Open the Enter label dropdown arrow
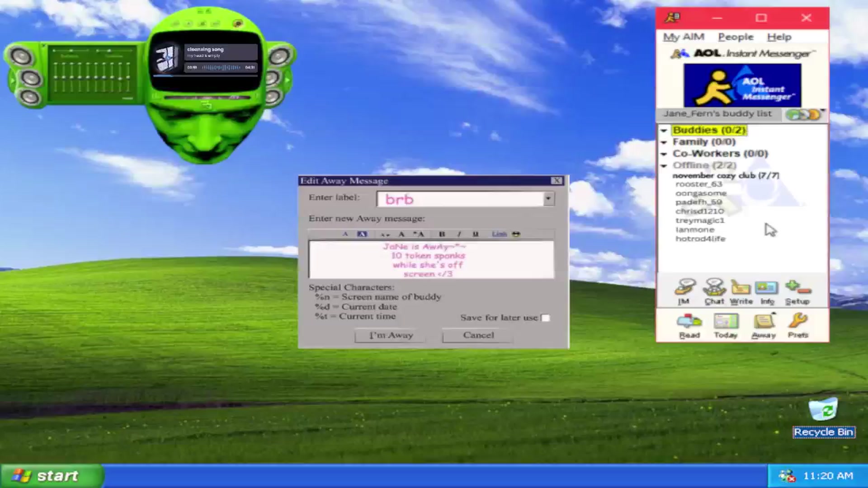 coord(548,198)
